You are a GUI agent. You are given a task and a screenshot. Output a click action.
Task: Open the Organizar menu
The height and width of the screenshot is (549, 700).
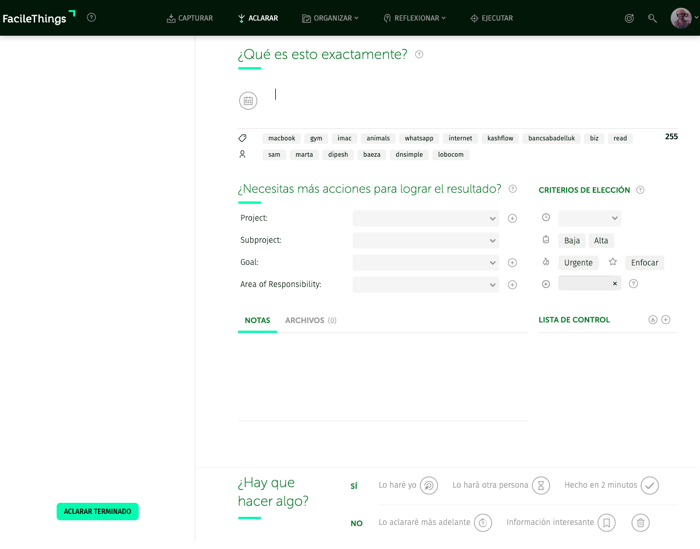[330, 18]
